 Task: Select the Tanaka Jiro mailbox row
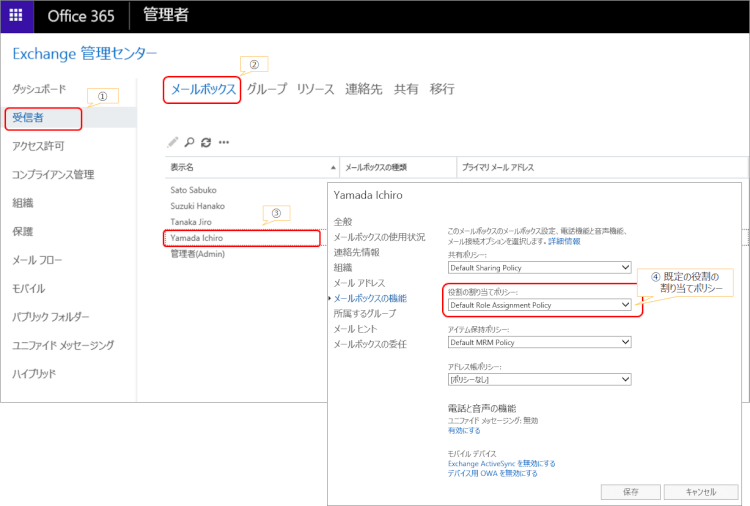pos(191,222)
